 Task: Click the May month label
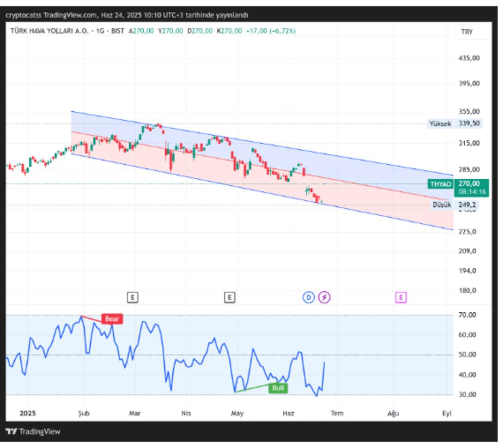[x=237, y=413]
